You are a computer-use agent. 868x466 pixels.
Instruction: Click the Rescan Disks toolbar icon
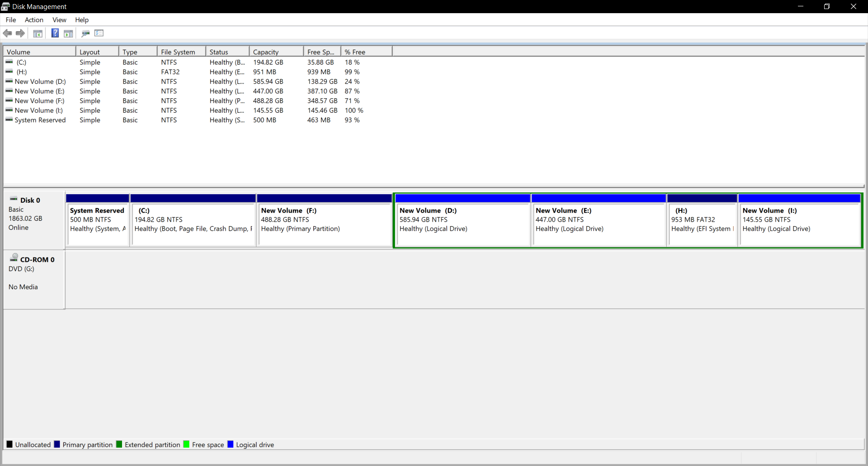pyautogui.click(x=85, y=33)
